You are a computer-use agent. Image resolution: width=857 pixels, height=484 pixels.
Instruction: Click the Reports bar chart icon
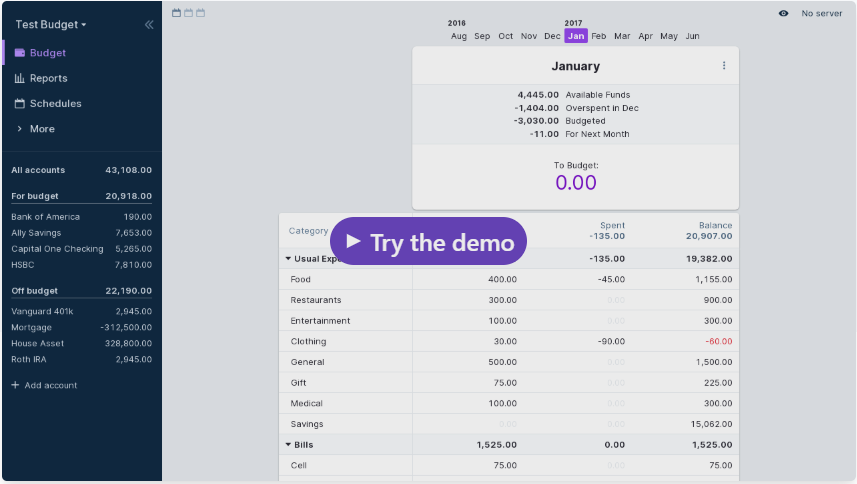tap(19, 78)
